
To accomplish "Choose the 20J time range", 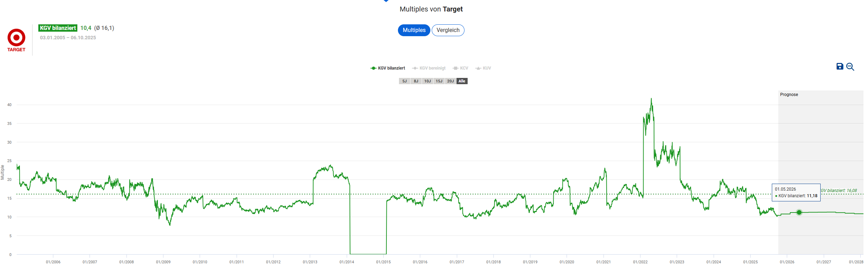I will [x=450, y=81].
